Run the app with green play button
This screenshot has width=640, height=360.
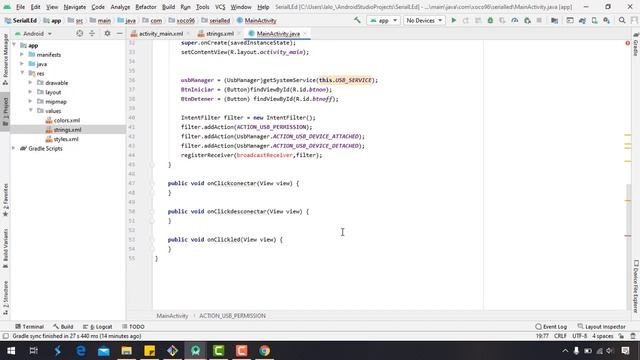(x=453, y=20)
